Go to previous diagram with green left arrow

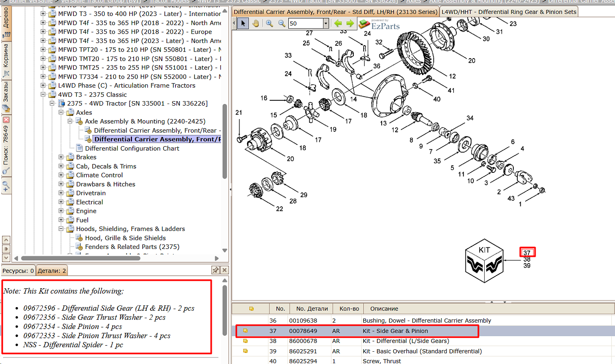(338, 23)
